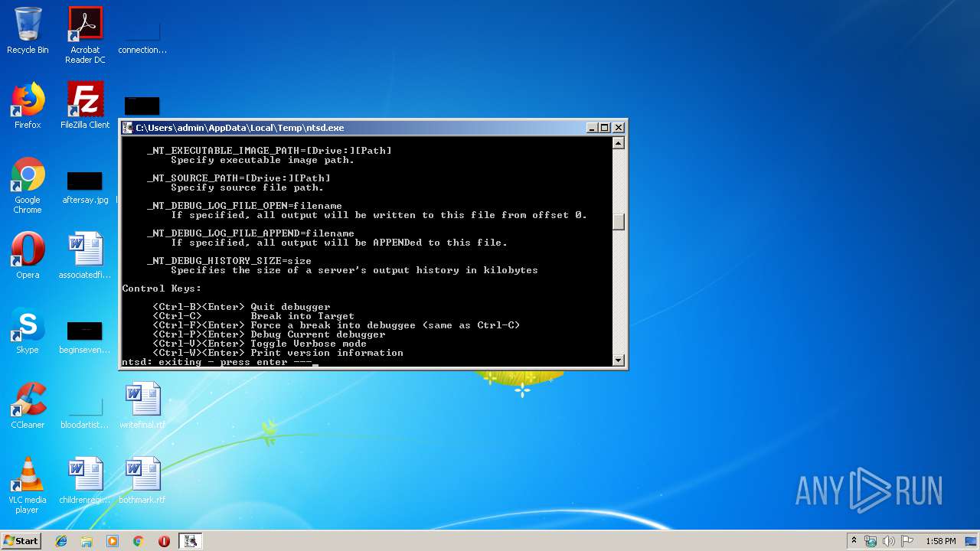
Task: Open the clock showing 1:58 PM
Action: [x=940, y=541]
